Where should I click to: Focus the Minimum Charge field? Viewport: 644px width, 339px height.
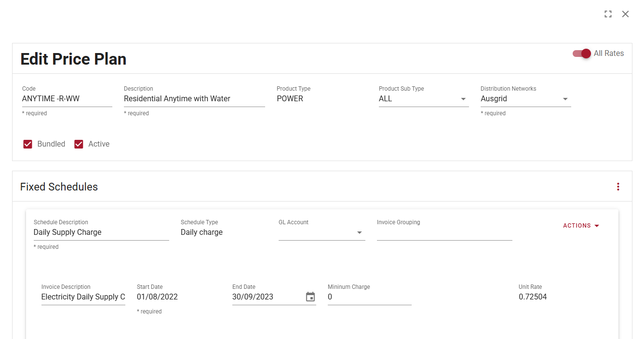tap(369, 297)
